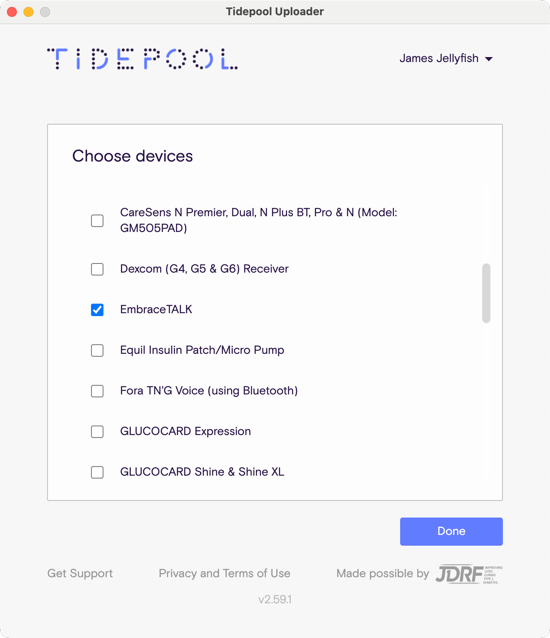Image resolution: width=550 pixels, height=638 pixels.
Task: Click the Tidepool logo
Action: [142, 59]
